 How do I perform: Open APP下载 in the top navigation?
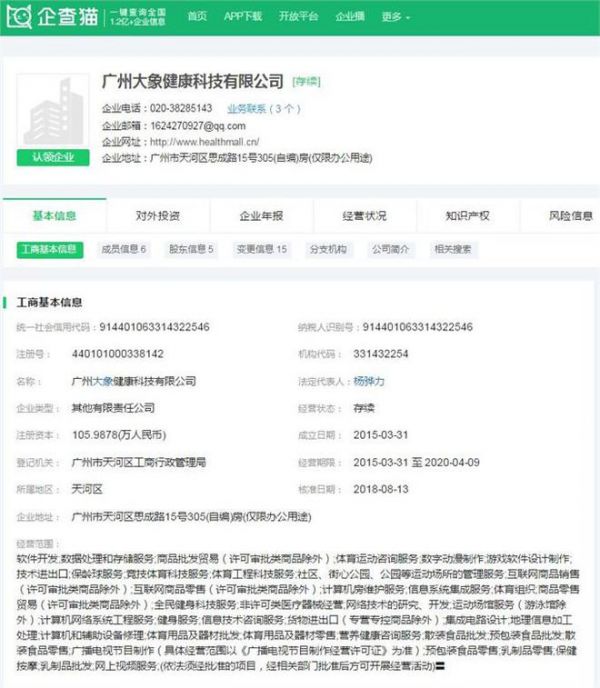tap(243, 16)
